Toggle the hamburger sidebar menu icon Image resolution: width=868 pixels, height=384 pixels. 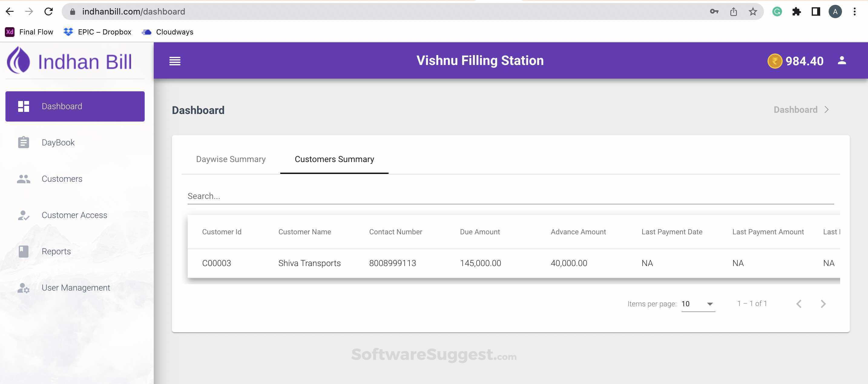point(175,61)
